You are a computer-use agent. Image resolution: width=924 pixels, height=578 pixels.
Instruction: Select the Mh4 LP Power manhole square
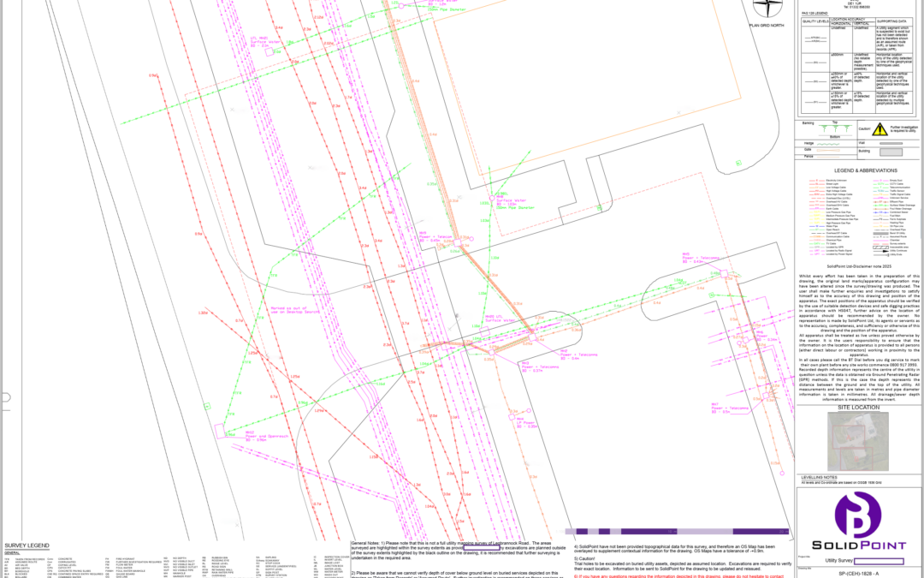[x=512, y=417]
